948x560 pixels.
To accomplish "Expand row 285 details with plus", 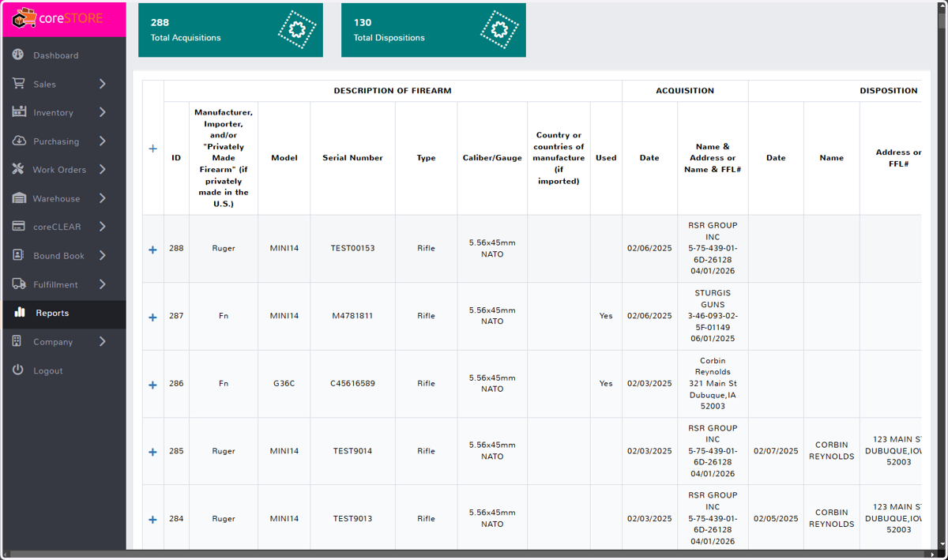I will point(153,453).
